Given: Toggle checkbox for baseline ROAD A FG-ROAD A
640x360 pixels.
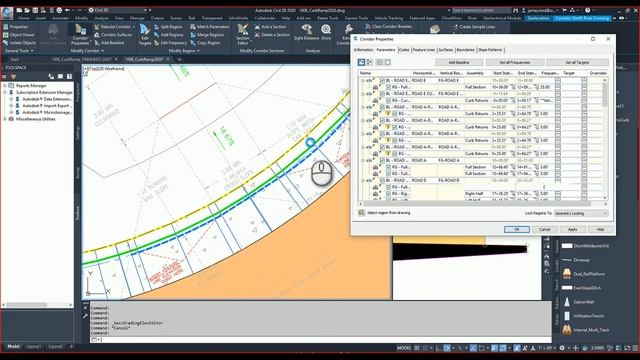Looking at the screenshot, I should pyautogui.click(x=382, y=160).
